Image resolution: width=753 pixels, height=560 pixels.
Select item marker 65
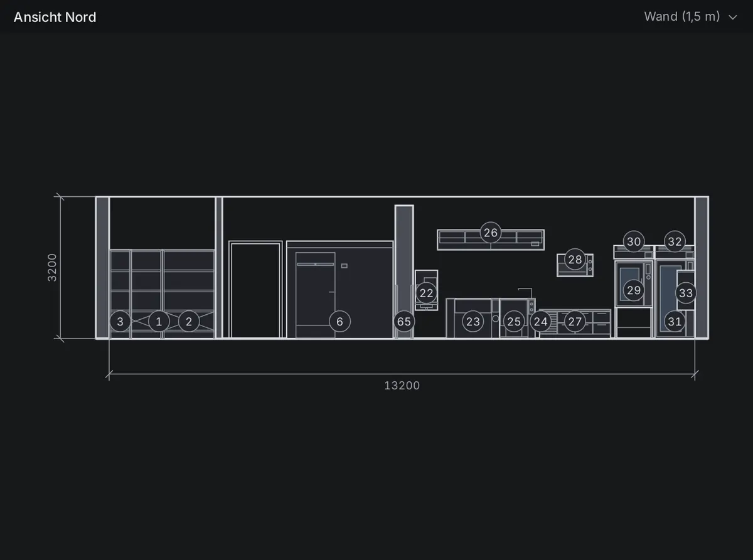[404, 322]
